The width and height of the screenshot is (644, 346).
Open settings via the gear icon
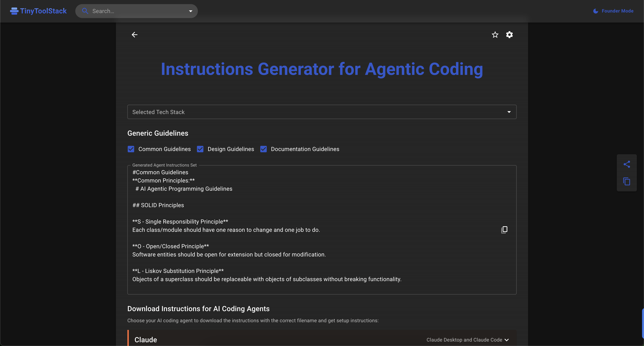pos(509,35)
